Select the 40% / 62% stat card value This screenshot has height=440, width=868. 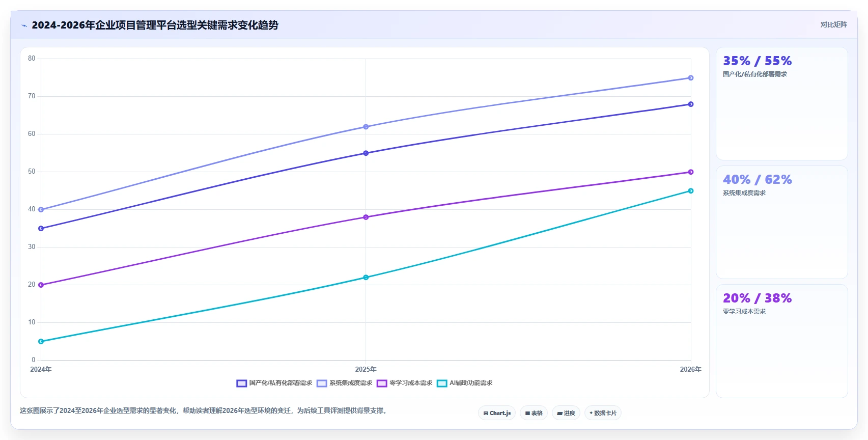point(757,180)
